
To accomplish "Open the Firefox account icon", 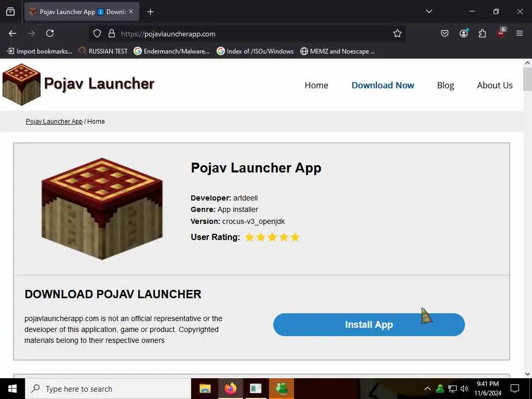I will pos(464,33).
